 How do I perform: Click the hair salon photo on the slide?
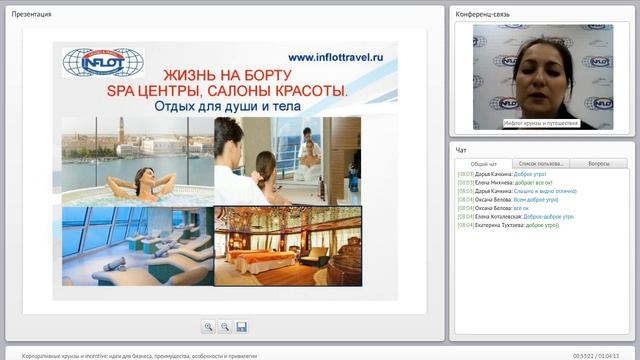pyautogui.click(x=288, y=161)
